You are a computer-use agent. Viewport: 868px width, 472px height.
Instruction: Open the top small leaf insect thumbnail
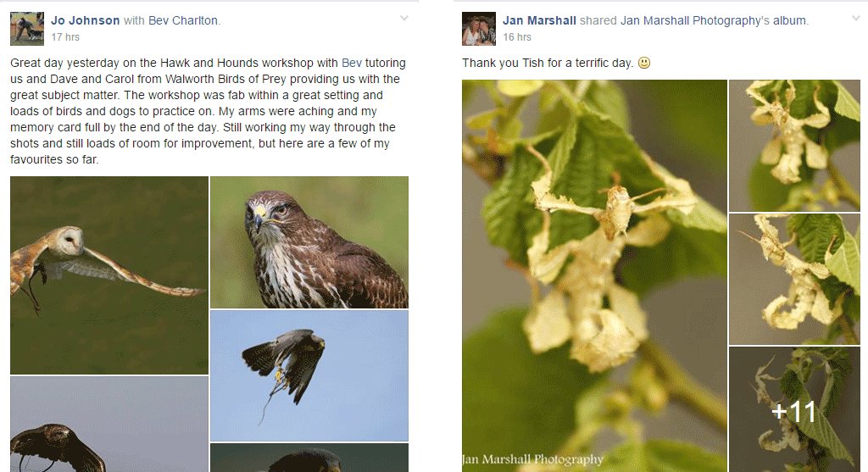click(x=794, y=145)
